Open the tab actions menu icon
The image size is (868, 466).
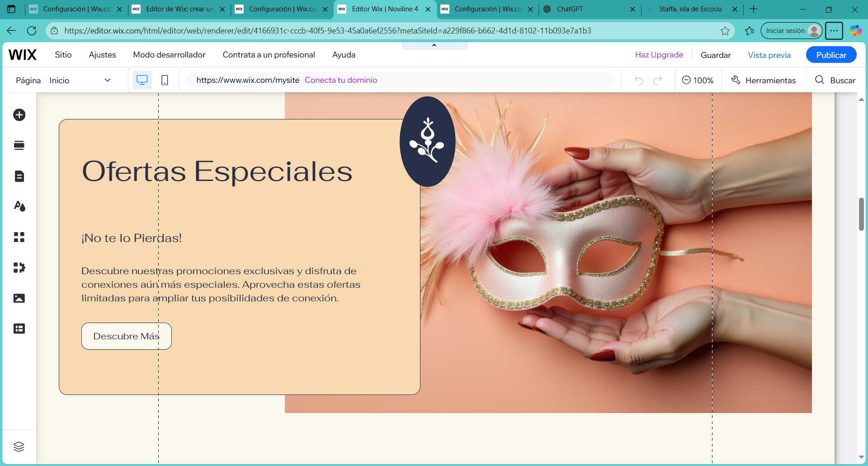pos(12,9)
